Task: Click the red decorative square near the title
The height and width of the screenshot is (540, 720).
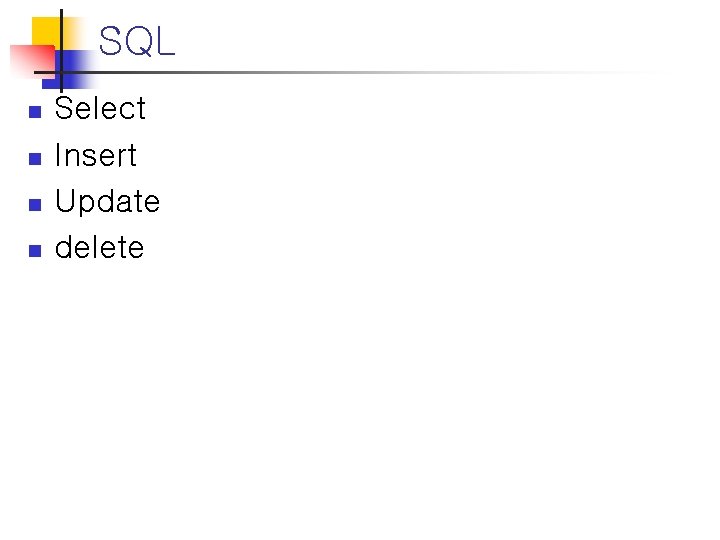Action: 28,60
